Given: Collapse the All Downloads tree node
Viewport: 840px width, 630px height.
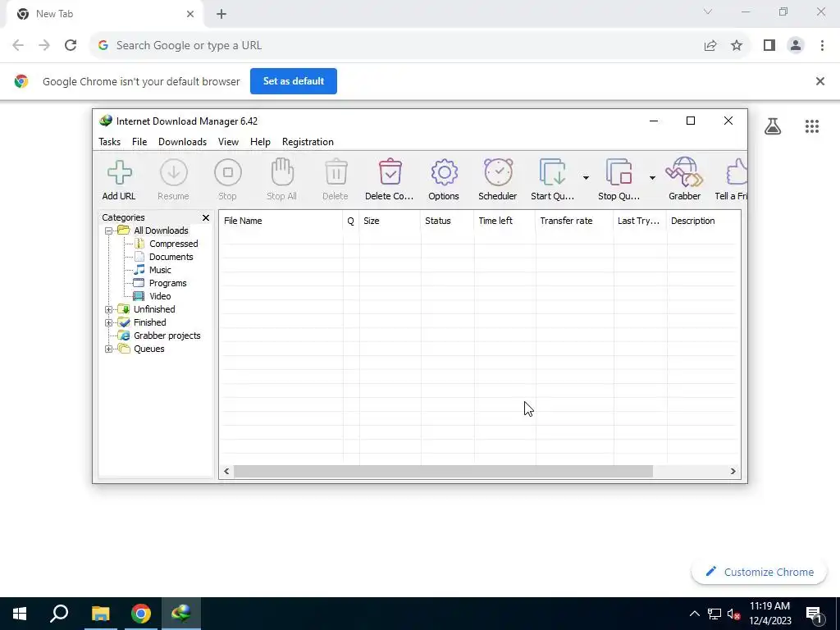Looking at the screenshot, I should pyautogui.click(x=109, y=231).
